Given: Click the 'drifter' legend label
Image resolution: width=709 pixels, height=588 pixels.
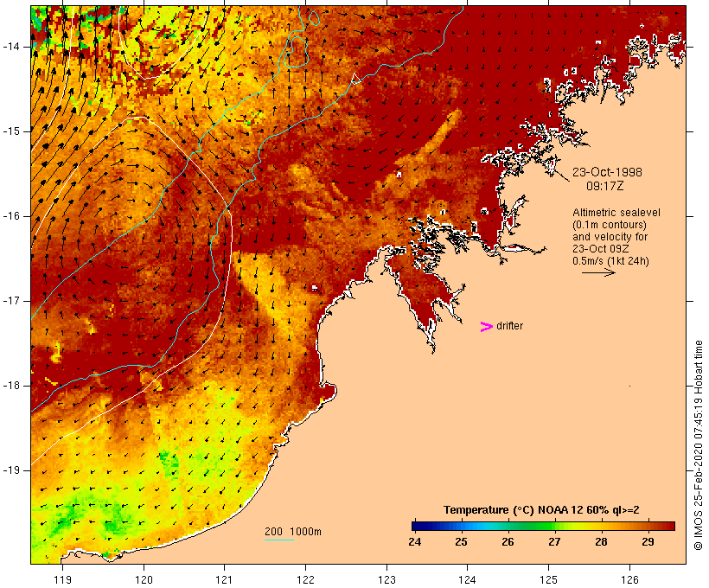Looking at the screenshot, I should [509, 326].
